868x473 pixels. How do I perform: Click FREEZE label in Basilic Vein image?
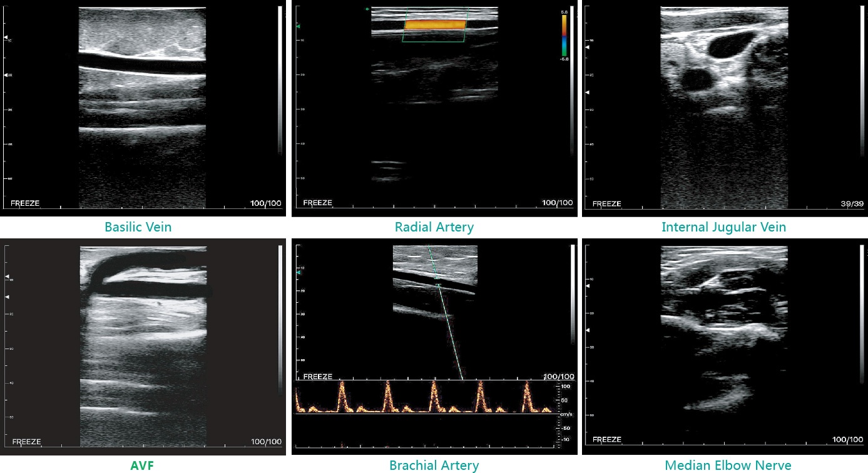[25, 203]
